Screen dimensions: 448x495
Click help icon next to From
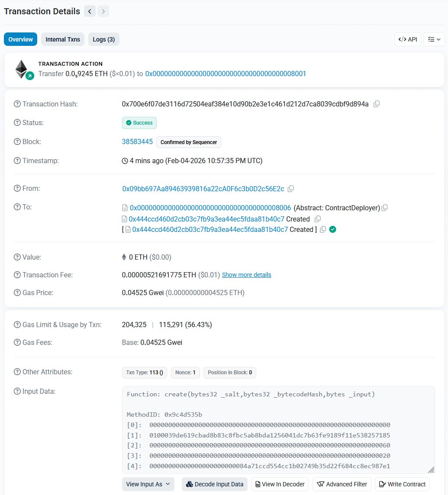coord(17,188)
